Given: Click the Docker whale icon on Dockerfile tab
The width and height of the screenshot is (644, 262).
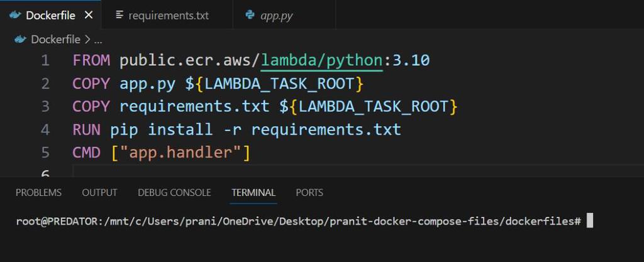Looking at the screenshot, I should (15, 15).
